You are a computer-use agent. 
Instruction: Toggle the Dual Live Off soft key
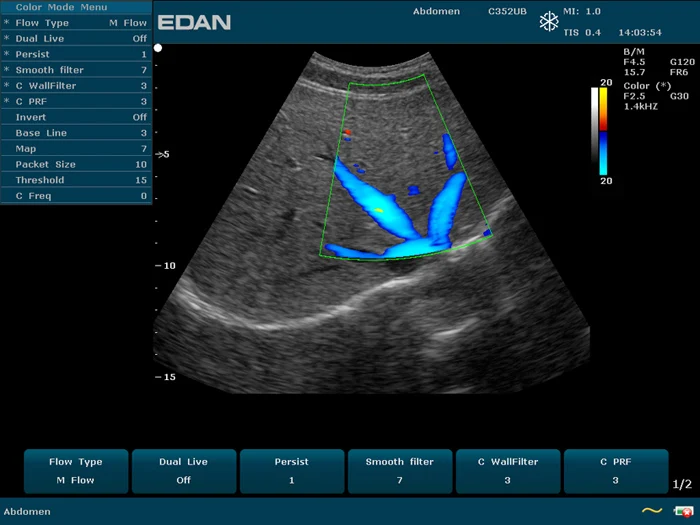click(183, 471)
